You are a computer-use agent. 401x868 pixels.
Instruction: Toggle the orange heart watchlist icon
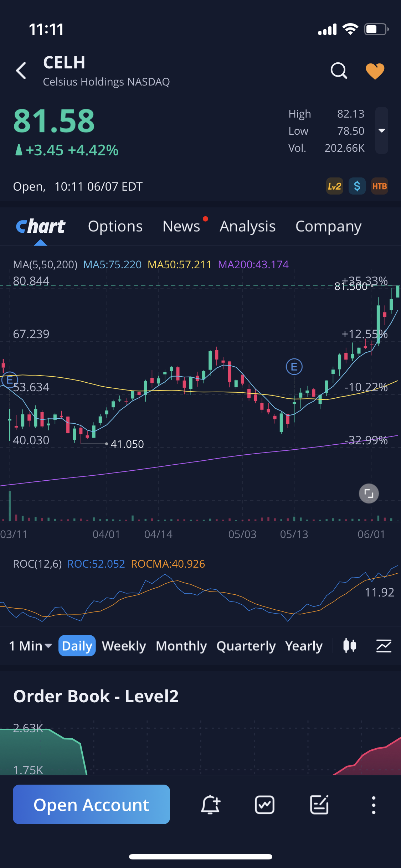[375, 71]
